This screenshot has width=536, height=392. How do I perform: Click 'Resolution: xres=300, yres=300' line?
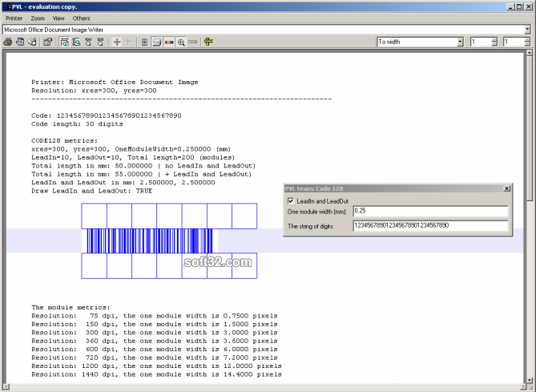click(x=94, y=91)
